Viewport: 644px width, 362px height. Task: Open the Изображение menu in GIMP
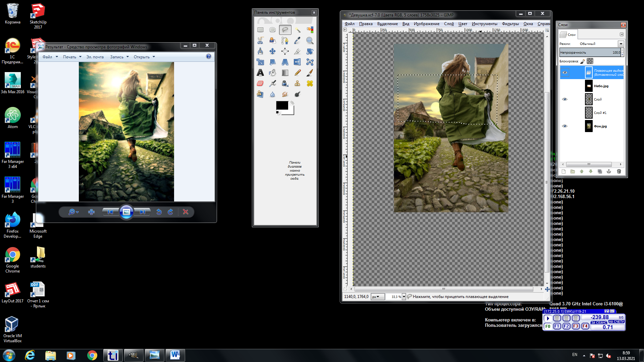[426, 24]
